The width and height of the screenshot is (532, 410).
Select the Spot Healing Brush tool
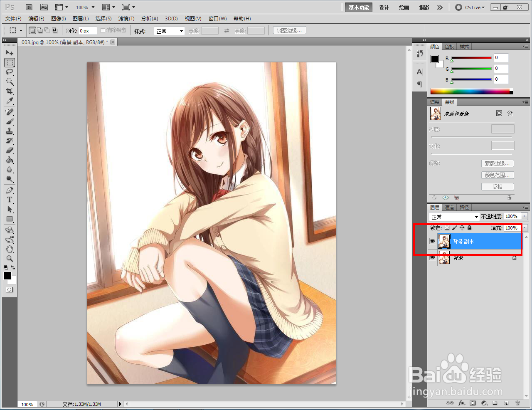point(10,112)
